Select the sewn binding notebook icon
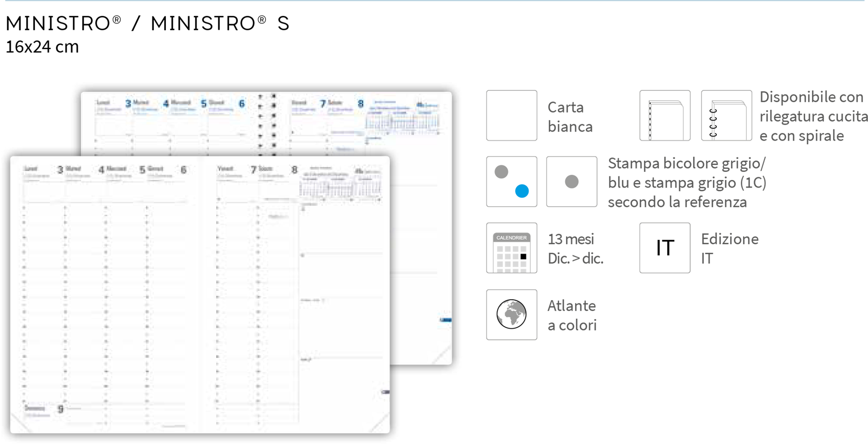Image resolution: width=868 pixels, height=444 pixels. point(665,115)
